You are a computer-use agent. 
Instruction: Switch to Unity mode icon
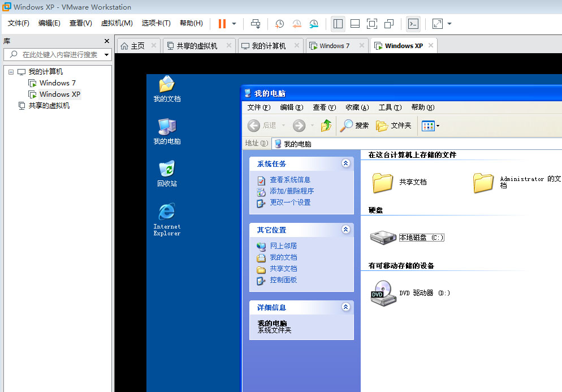[389, 24]
